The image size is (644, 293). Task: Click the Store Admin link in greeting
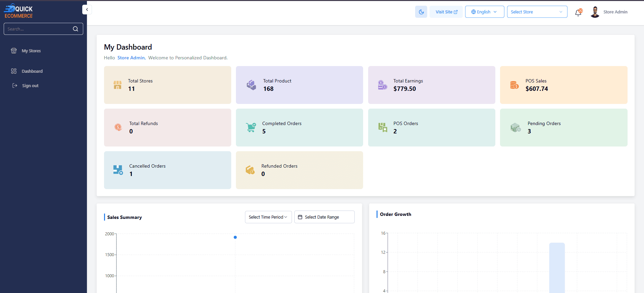(131, 58)
